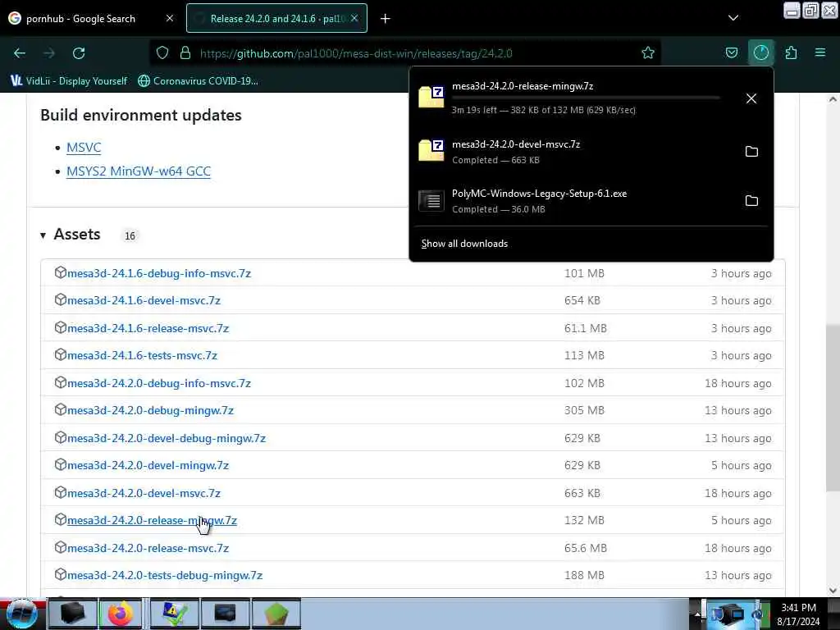This screenshot has width=840, height=630.
Task: Open tracking protection shield icon
Action: (x=162, y=53)
